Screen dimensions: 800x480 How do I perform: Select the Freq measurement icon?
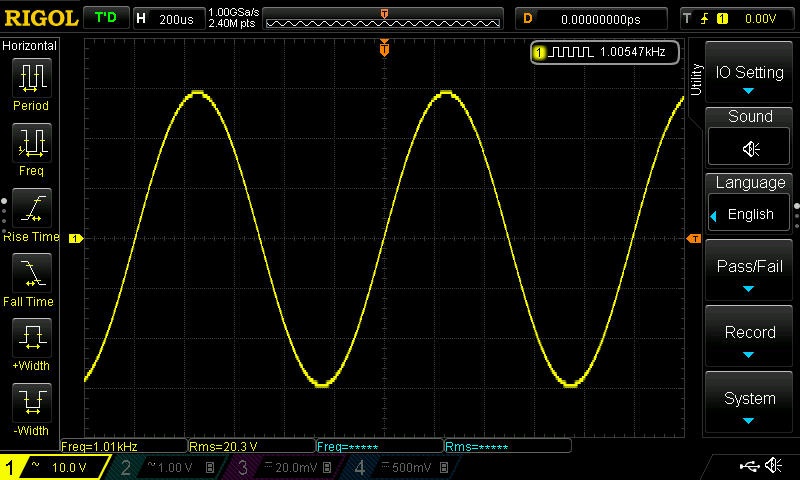[x=31, y=144]
